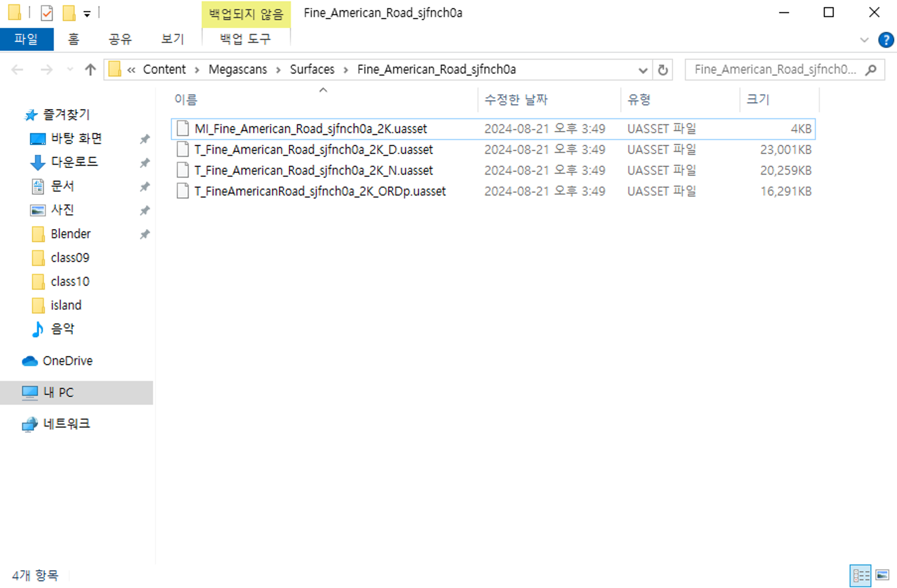897x588 pixels.
Task: Click the Back navigation arrow
Action: tap(17, 69)
